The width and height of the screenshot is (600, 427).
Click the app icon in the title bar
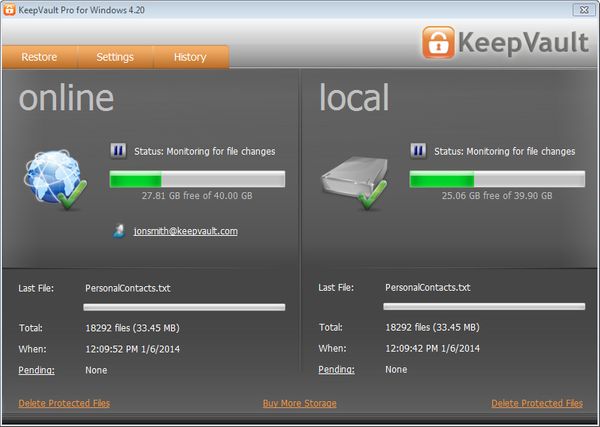pyautogui.click(x=10, y=9)
